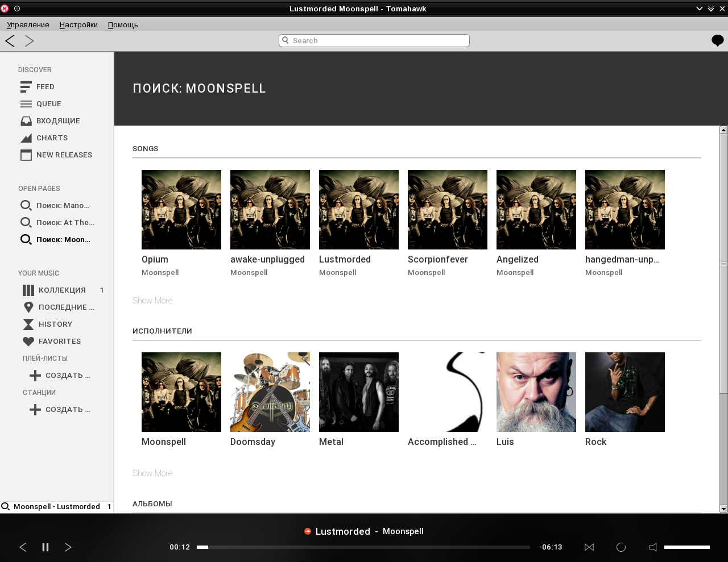Mute the volume speaker icon
The width and height of the screenshot is (728, 562).
pyautogui.click(x=653, y=547)
